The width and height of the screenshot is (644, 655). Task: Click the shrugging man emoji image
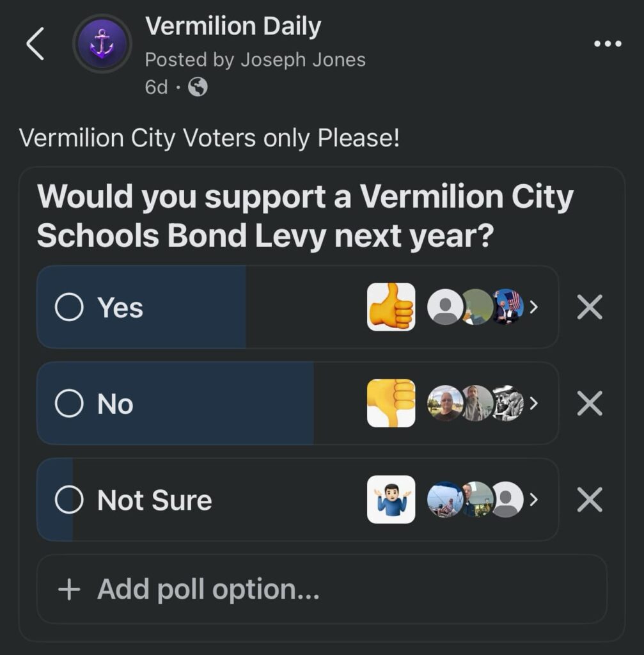click(391, 499)
